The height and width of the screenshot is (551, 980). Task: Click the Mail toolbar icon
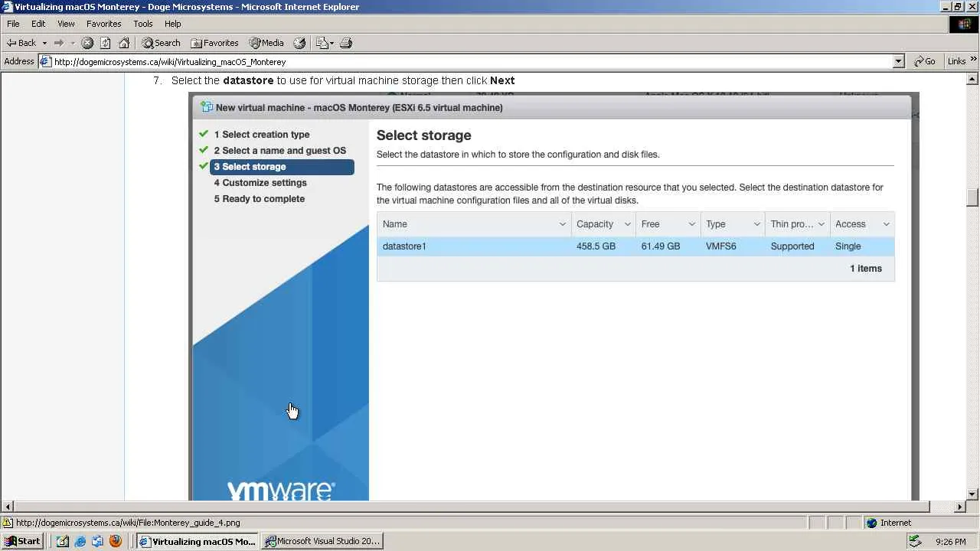(324, 43)
